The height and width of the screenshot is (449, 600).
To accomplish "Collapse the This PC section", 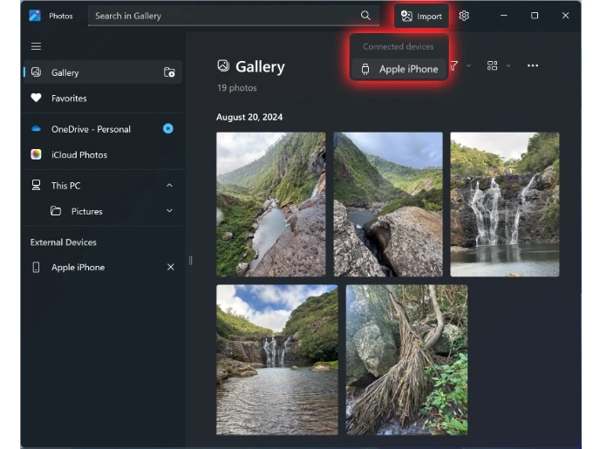I will [x=169, y=185].
